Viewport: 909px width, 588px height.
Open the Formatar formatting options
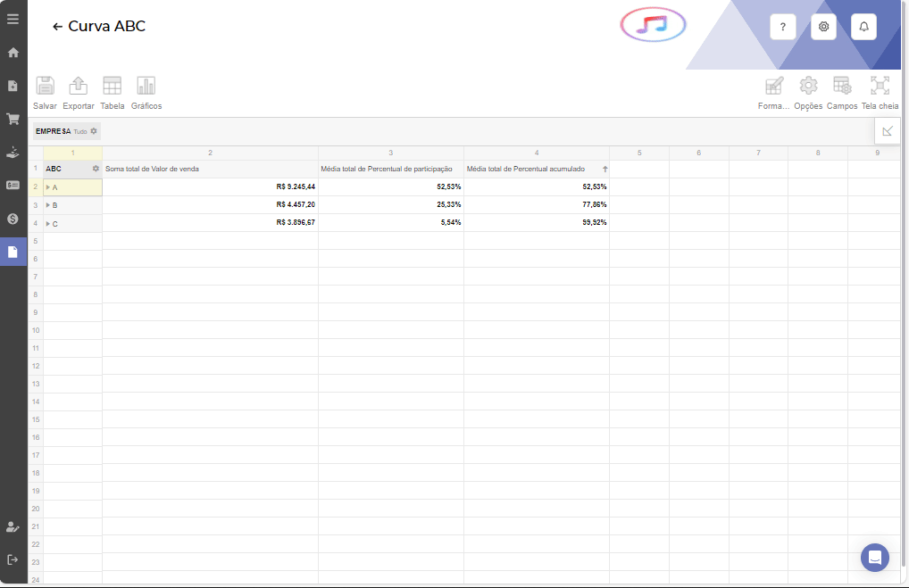pyautogui.click(x=773, y=87)
